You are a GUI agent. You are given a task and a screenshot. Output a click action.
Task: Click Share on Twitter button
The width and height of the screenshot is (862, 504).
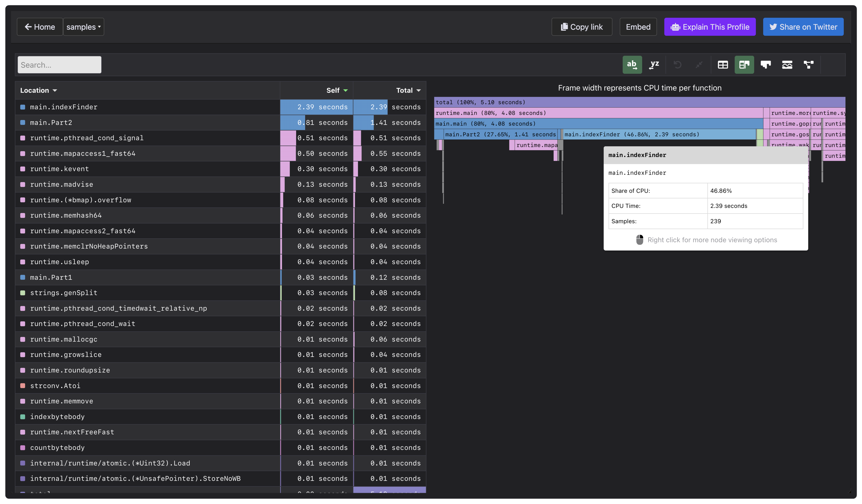803,27
